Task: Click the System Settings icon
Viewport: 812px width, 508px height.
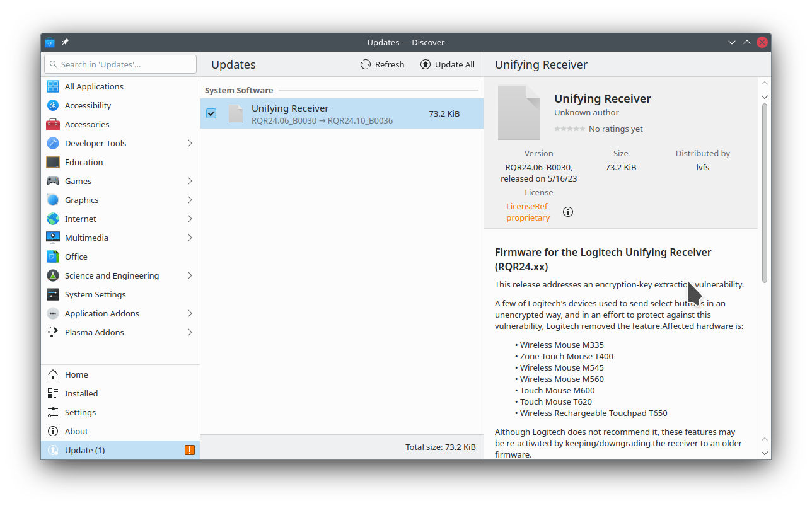Action: [x=53, y=294]
